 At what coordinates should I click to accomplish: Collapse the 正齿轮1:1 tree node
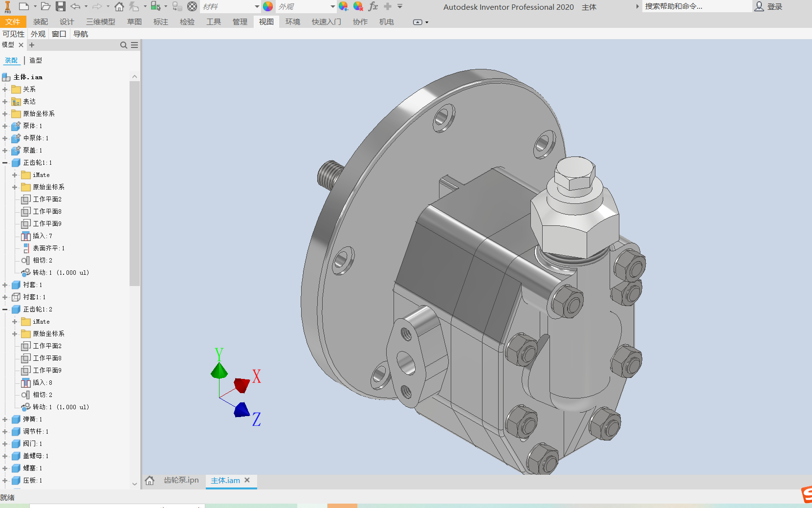[x=5, y=163]
